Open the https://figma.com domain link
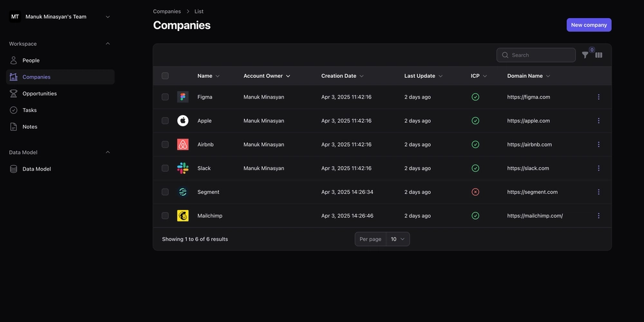The image size is (644, 322). click(x=529, y=97)
